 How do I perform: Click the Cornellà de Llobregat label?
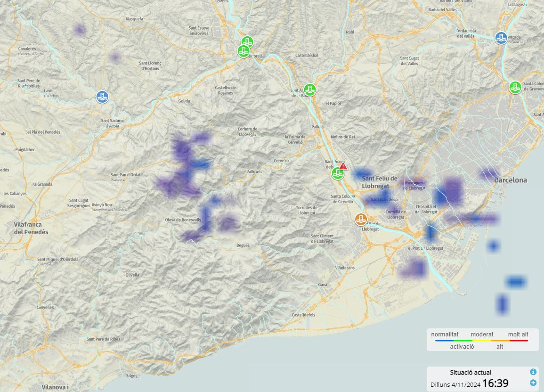pos(396,214)
